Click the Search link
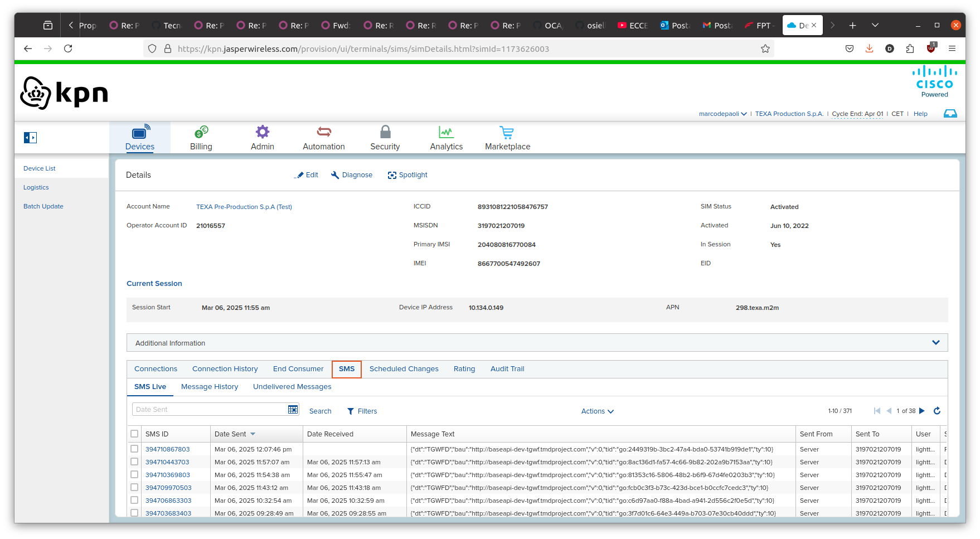Screen dimensions: 980x539 pyautogui.click(x=321, y=411)
